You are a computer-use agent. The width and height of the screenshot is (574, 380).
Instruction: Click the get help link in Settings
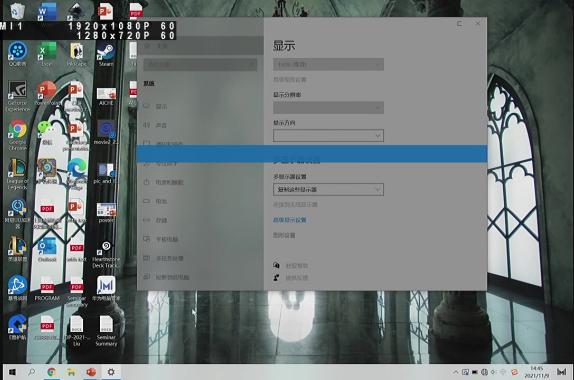[297, 265]
